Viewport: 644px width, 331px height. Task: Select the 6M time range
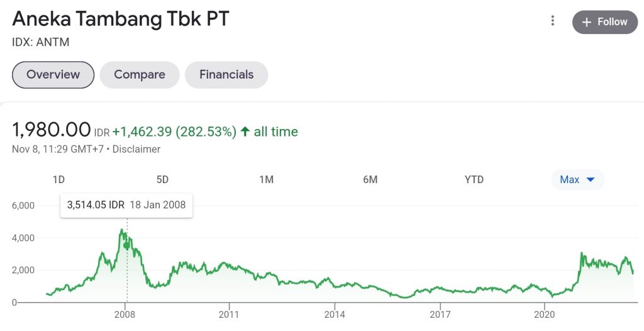(370, 179)
